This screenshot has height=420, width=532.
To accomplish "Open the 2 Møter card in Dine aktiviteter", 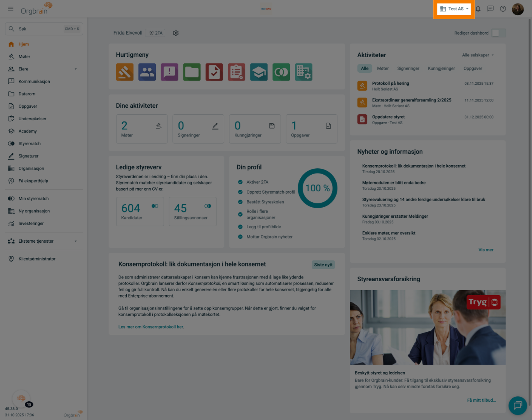I will point(142,129).
